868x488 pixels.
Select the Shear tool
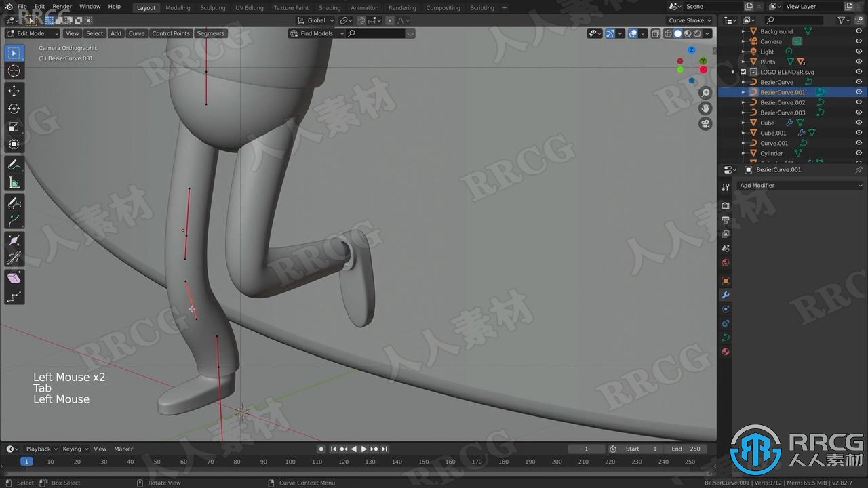click(14, 278)
